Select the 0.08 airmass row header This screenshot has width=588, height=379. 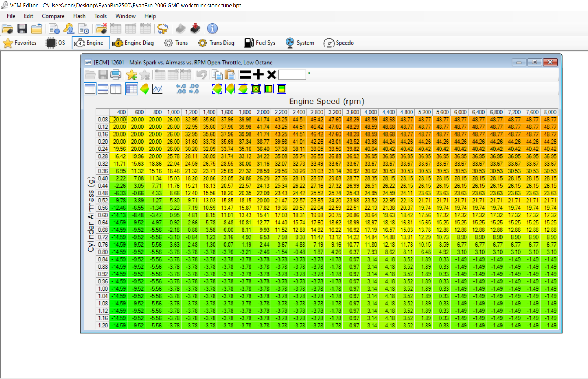click(103, 120)
